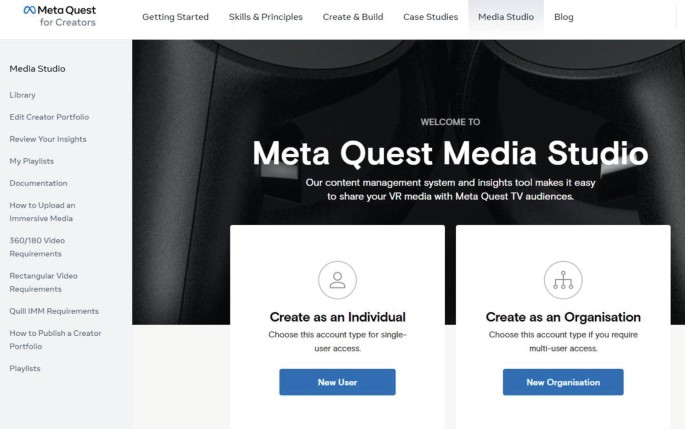The width and height of the screenshot is (685, 429).
Task: Open Quill IMM Requirements page
Action: pos(54,311)
